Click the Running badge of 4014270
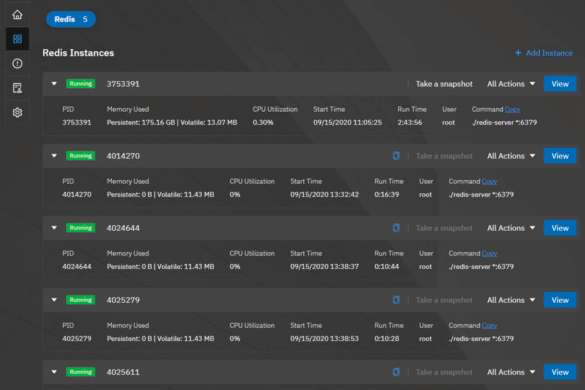This screenshot has width=585, height=390. [81, 156]
